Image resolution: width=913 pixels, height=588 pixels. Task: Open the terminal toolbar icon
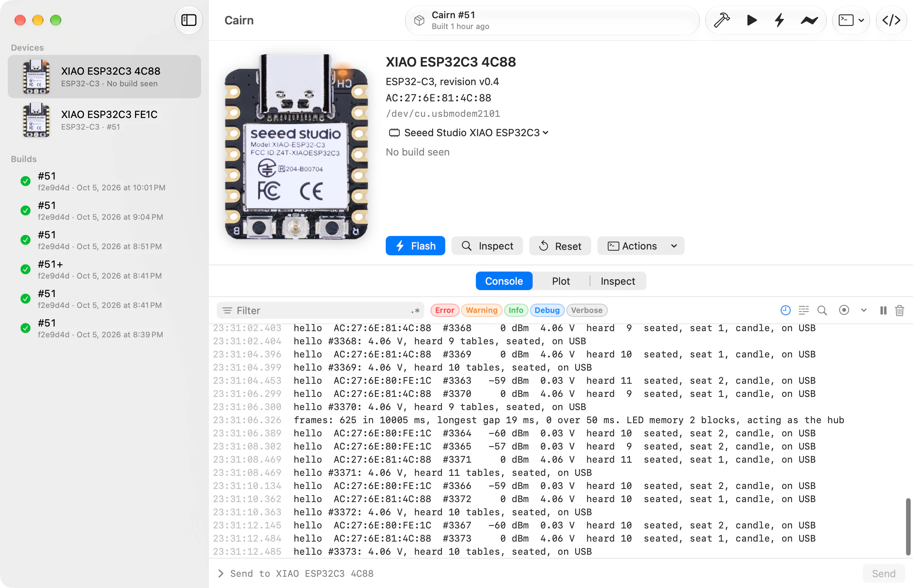pyautogui.click(x=846, y=20)
